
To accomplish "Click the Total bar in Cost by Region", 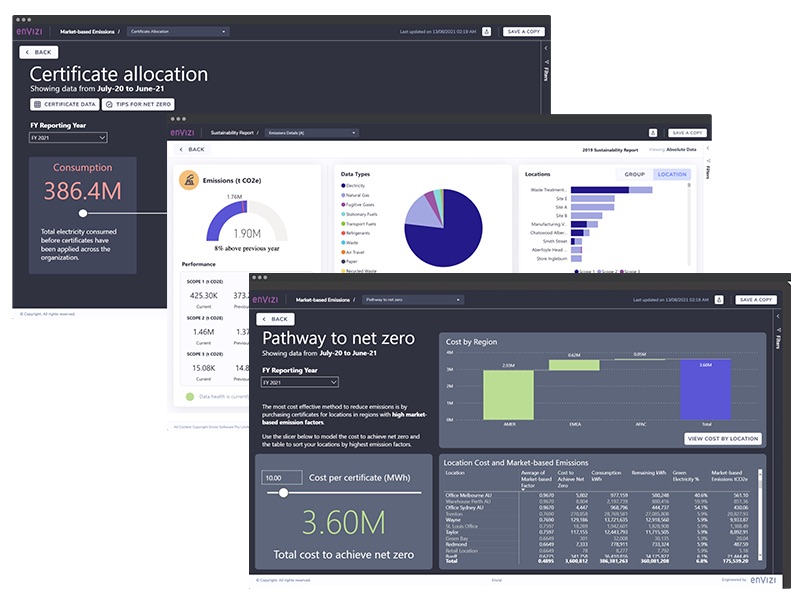I will tap(706, 390).
